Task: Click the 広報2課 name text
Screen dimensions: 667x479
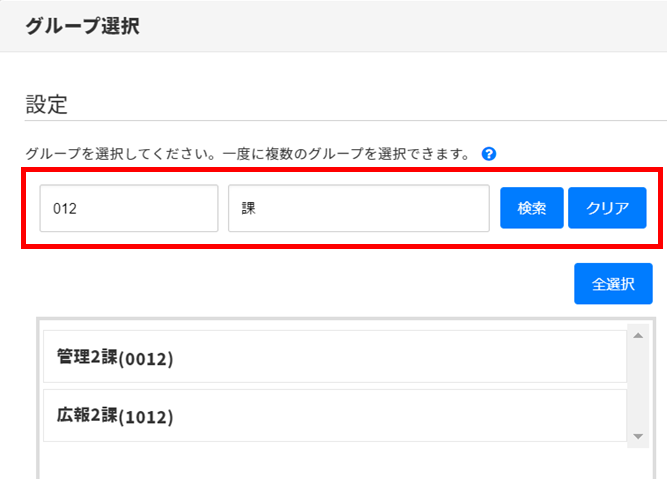Action: tap(87, 416)
